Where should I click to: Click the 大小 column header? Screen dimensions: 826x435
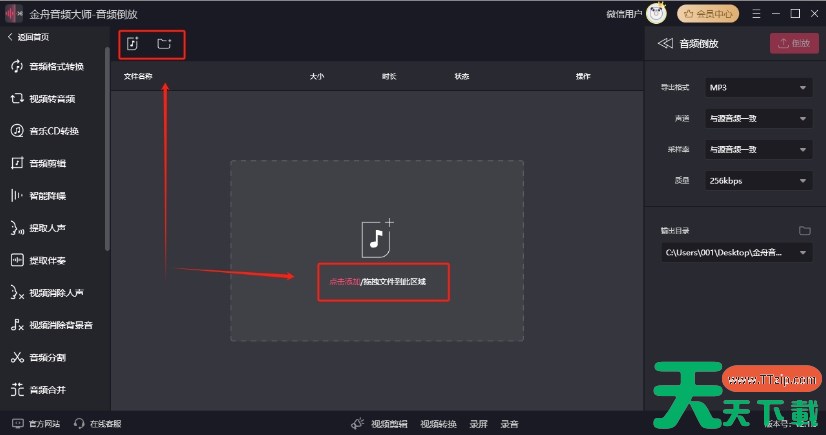tap(317, 76)
